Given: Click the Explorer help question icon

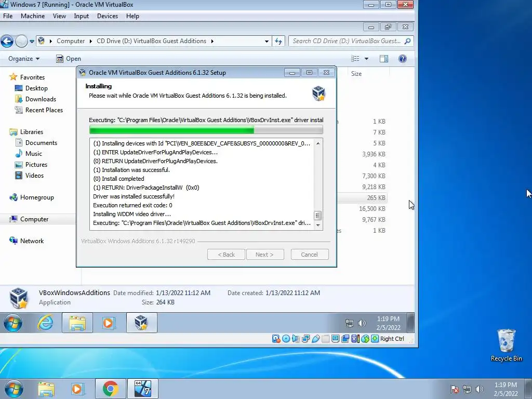Looking at the screenshot, I should point(403,59).
